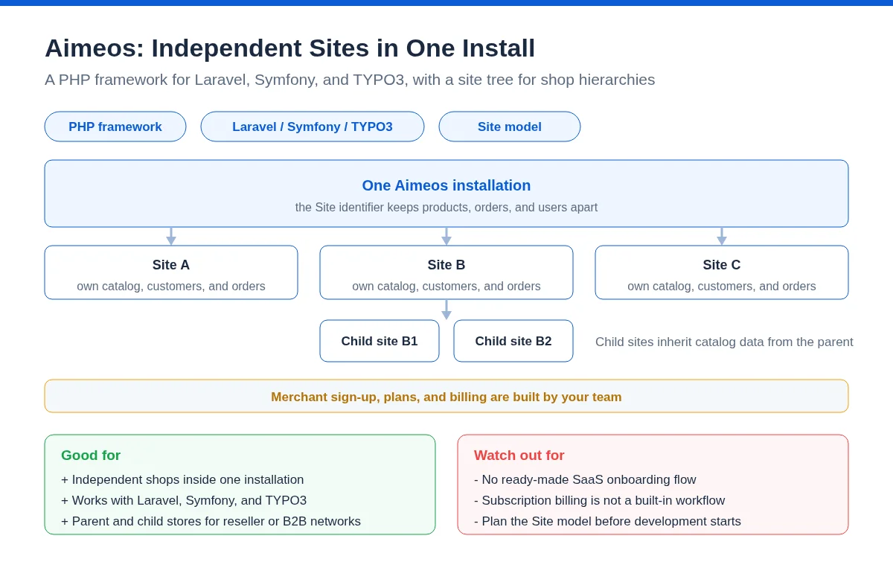
Task: Click the Child site B2 box
Action: click(513, 341)
